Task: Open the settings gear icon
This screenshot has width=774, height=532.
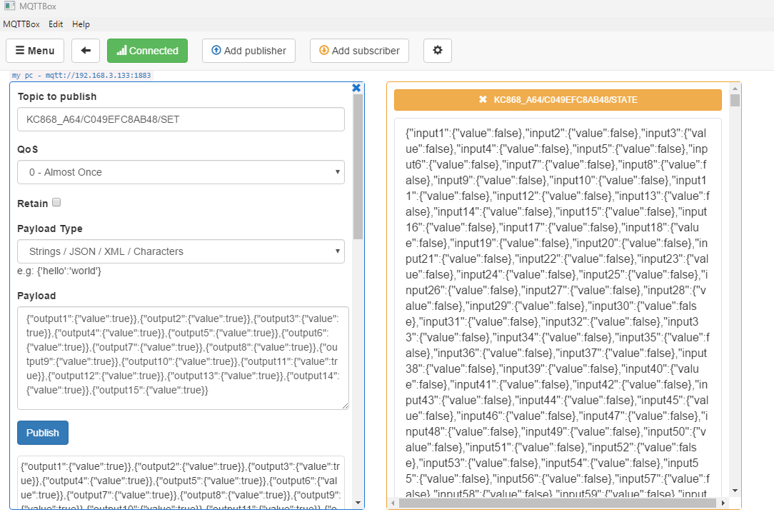Action: (438, 51)
